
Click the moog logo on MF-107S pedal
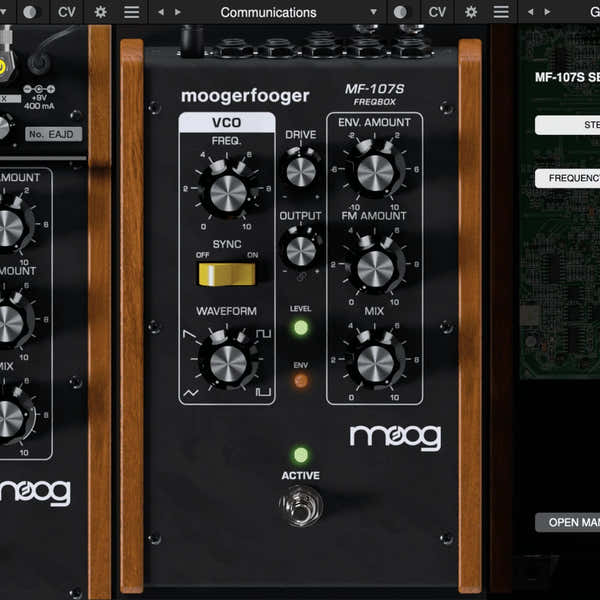pos(395,437)
